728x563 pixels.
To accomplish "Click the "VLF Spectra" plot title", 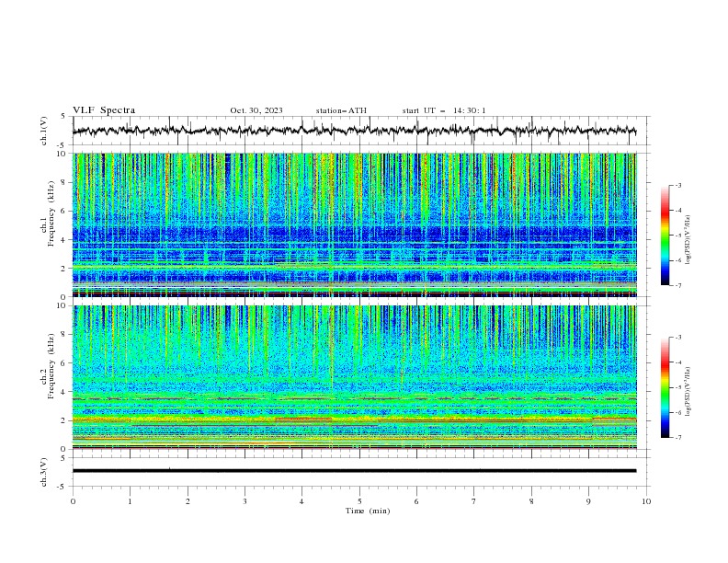I will (104, 110).
